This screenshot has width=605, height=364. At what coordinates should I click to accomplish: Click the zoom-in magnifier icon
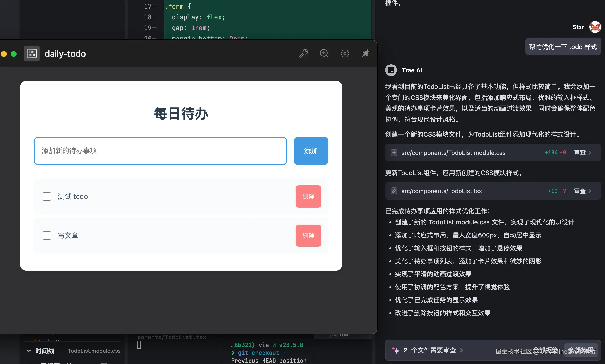pyautogui.click(x=324, y=53)
